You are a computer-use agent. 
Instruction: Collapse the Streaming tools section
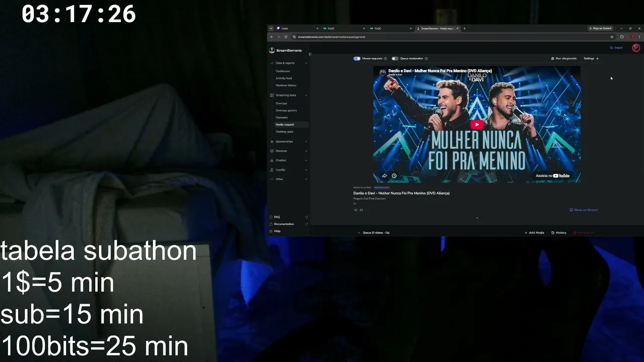pos(288,95)
